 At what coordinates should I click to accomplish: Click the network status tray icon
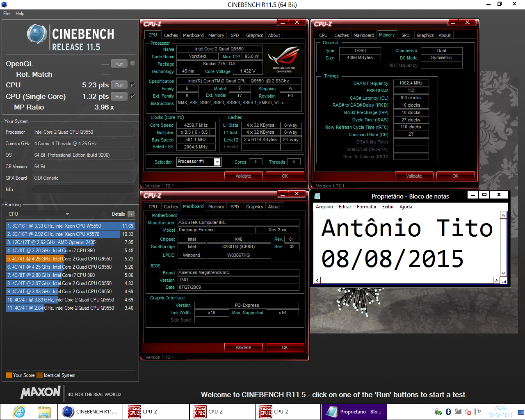(458, 412)
